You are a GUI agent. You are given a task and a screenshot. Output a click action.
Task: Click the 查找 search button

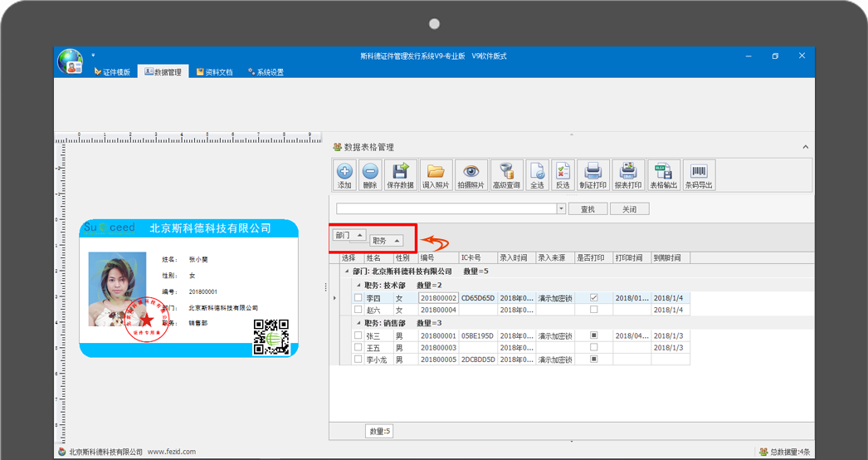(x=588, y=209)
